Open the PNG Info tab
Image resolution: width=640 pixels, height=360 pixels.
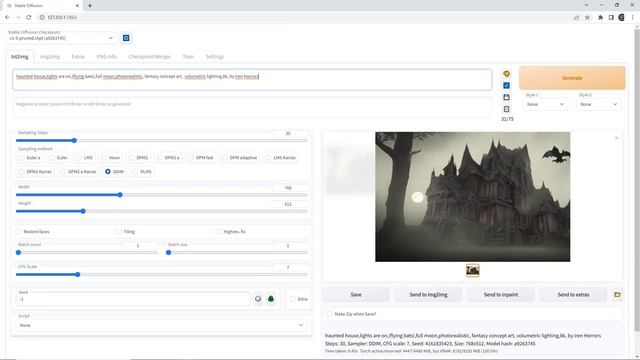(x=107, y=57)
